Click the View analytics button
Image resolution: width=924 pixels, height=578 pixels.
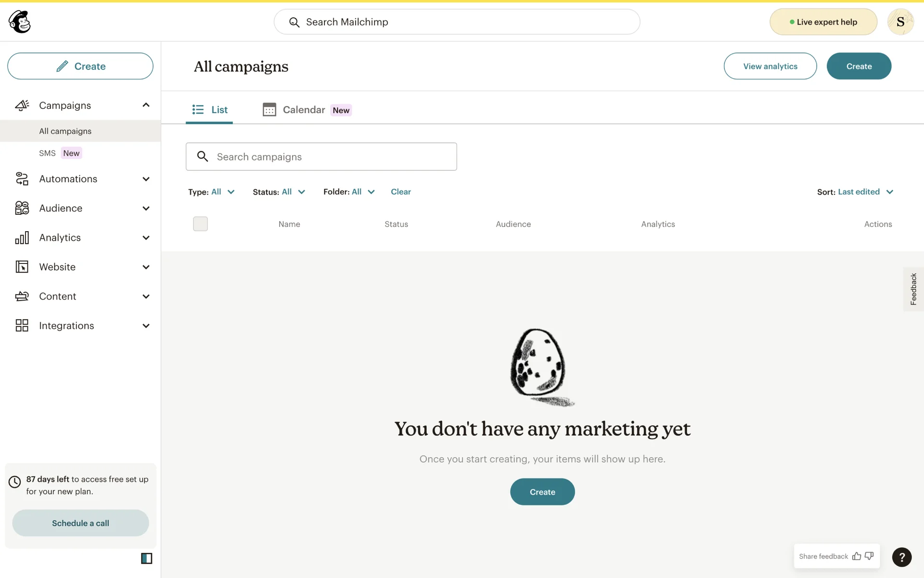coord(770,66)
